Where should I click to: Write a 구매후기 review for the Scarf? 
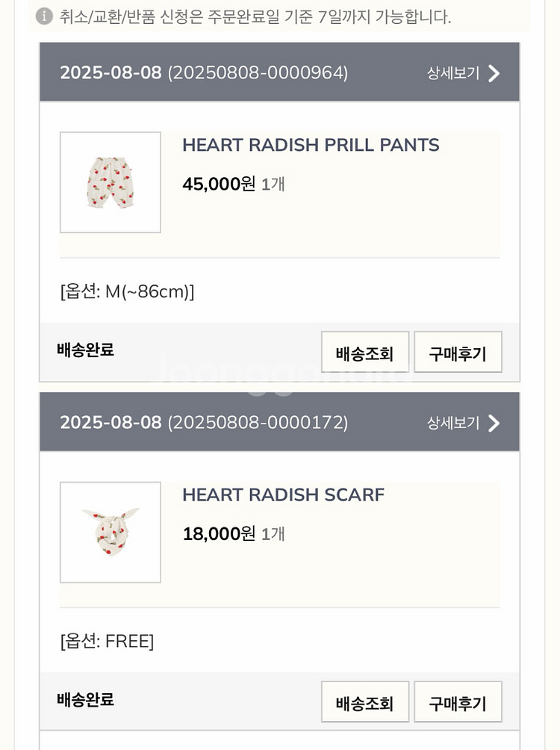[458, 702]
